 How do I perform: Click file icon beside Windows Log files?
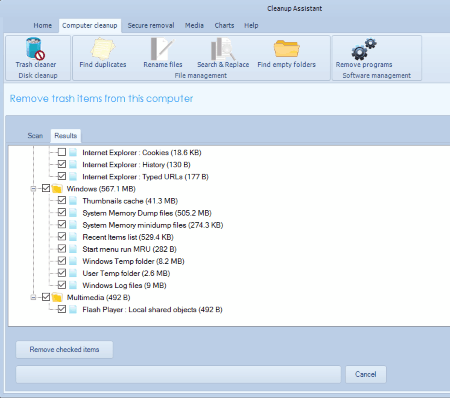(x=73, y=285)
